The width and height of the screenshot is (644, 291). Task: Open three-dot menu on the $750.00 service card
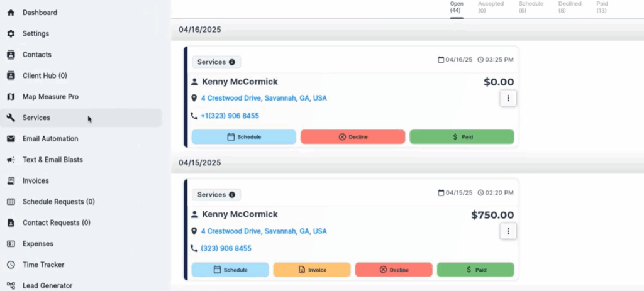coord(508,231)
